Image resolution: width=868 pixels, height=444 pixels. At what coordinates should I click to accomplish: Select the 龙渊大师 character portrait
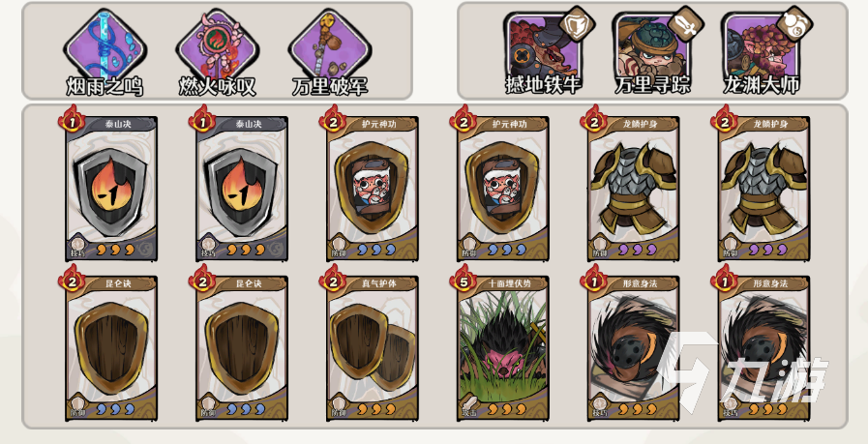point(760,48)
